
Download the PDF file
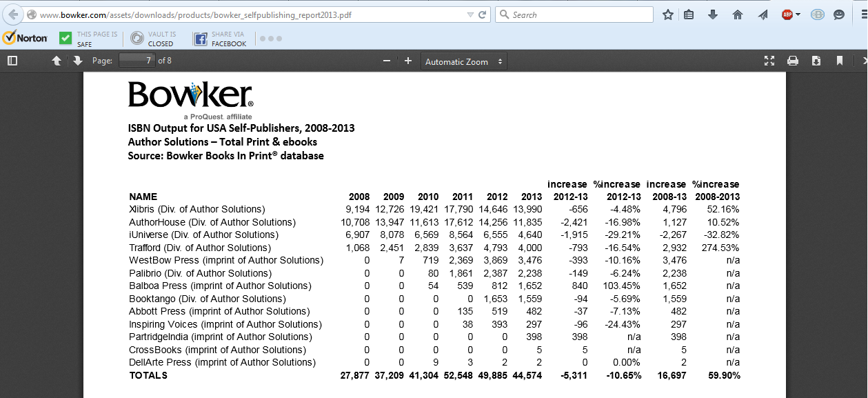click(816, 61)
